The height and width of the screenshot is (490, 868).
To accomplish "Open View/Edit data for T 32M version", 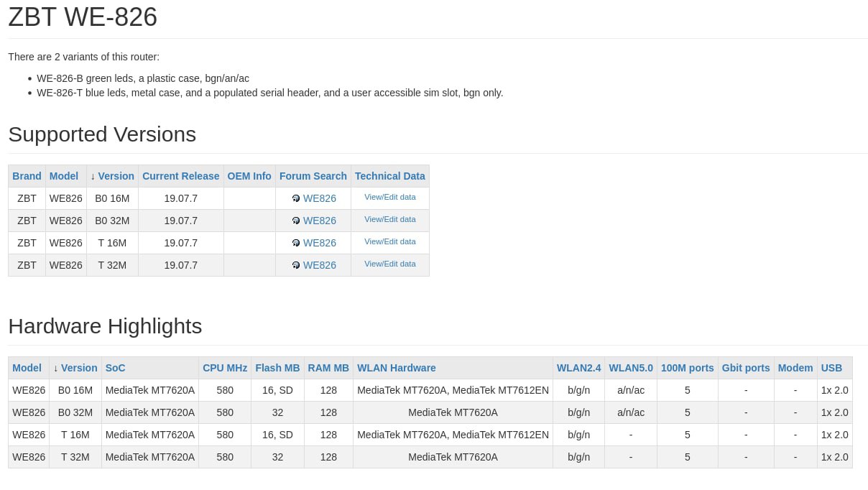I will (x=390, y=264).
